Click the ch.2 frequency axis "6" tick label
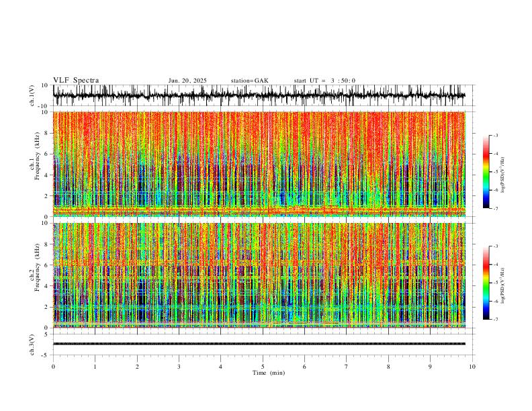532x411 pixels. point(47,265)
